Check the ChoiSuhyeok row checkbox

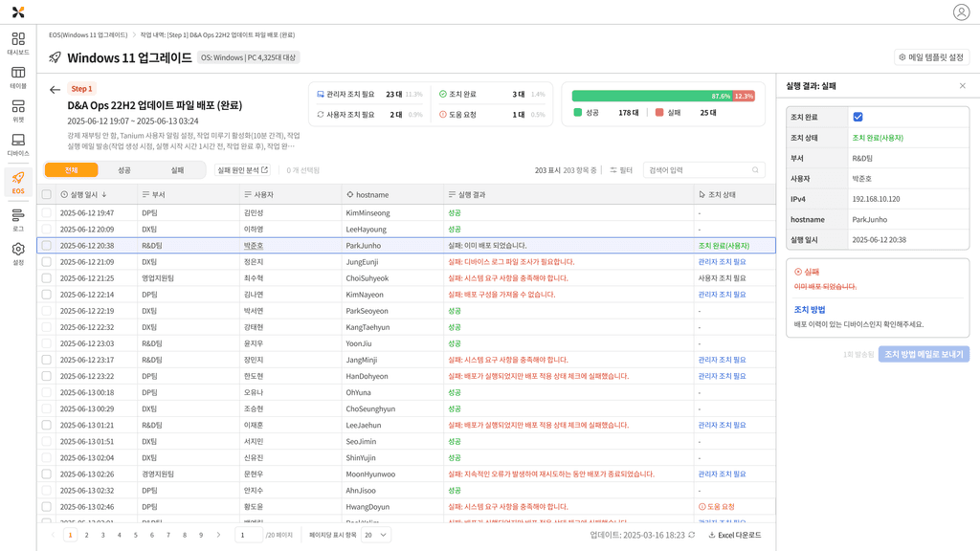click(x=46, y=278)
